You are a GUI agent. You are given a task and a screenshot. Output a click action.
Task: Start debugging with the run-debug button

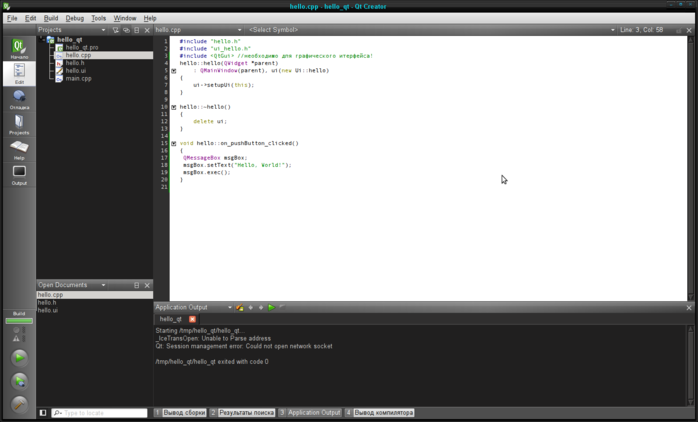click(x=19, y=381)
